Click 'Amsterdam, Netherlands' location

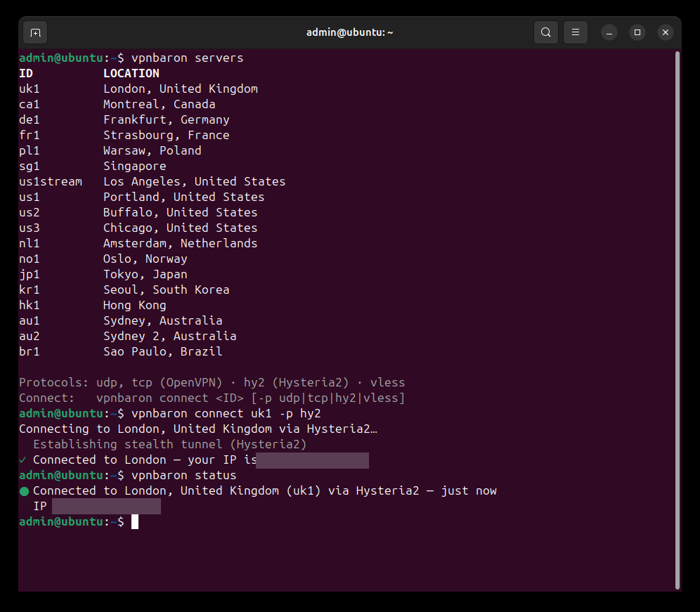pos(181,244)
